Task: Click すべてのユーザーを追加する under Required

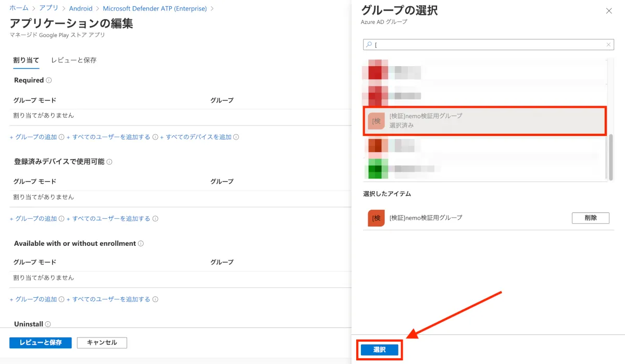Action: [x=108, y=137]
